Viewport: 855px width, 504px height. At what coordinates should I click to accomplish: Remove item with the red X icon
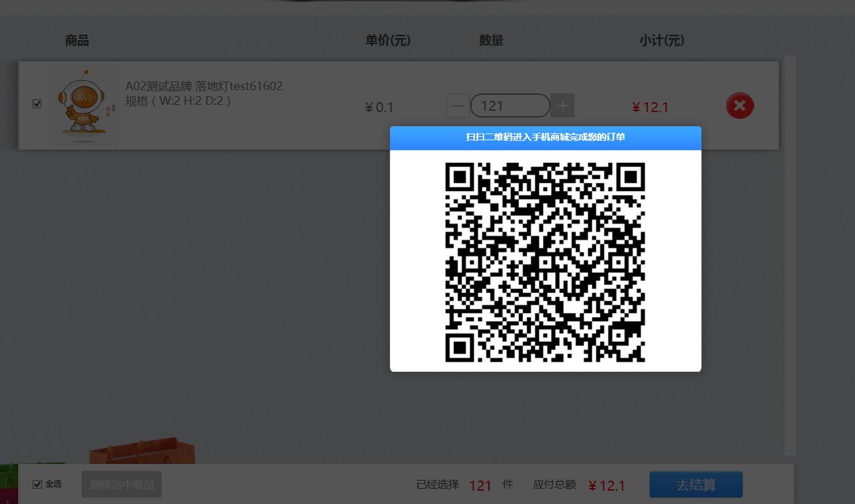coord(739,105)
